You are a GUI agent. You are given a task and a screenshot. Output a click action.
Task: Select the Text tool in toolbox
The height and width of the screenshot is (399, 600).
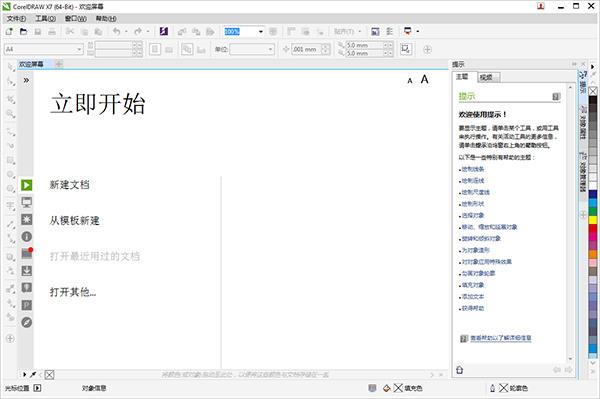[10, 206]
